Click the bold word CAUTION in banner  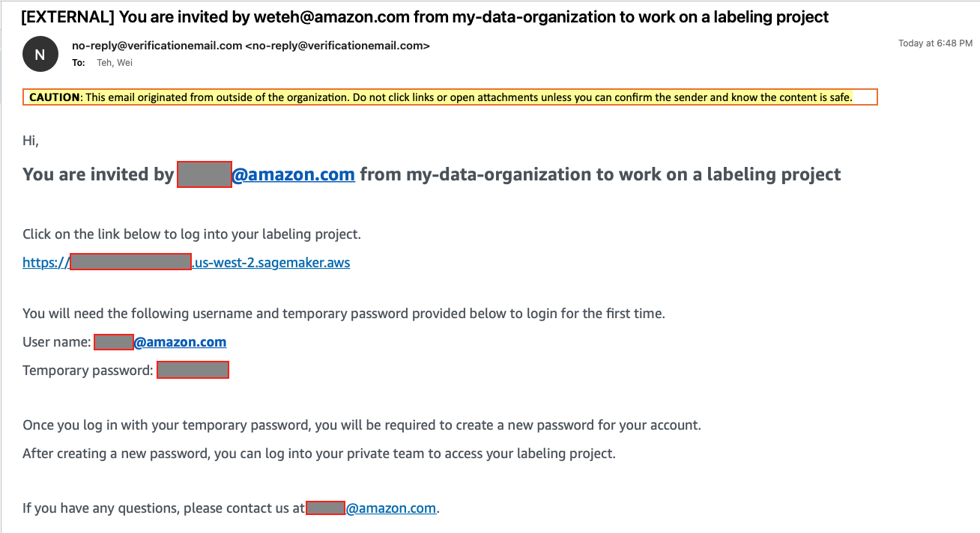54,97
